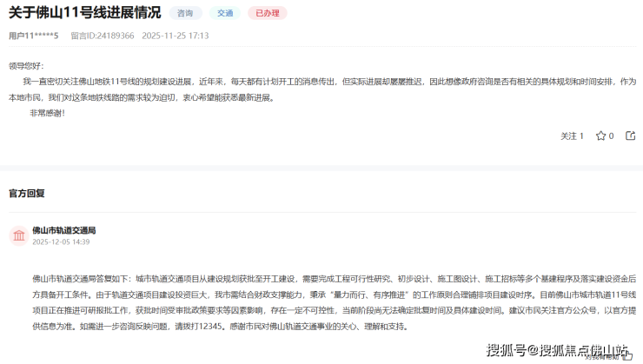Click the 已办理 status tag

[268, 13]
